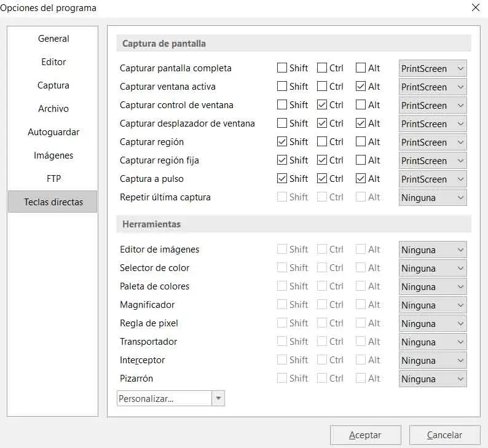The height and width of the screenshot is (448, 488).
Task: Disable Shift for Capturar región
Action: (x=282, y=142)
